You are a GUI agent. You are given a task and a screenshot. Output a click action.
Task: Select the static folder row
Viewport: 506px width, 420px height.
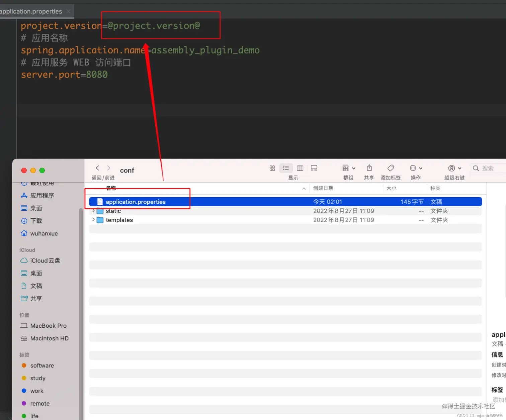[285, 211]
